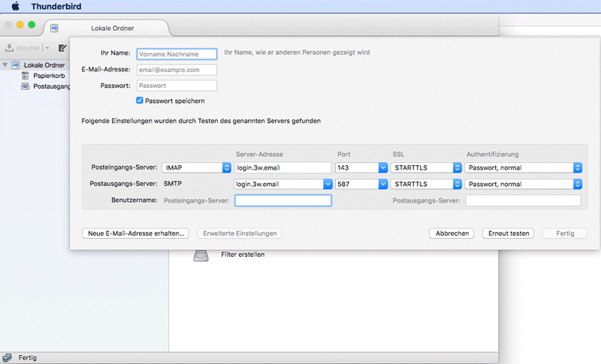Toggle the Passwort speichern checkbox

[x=140, y=101]
